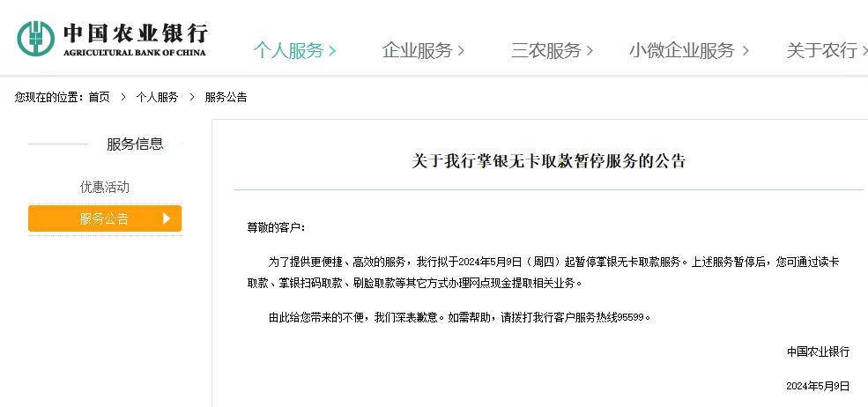The image size is (868, 407).
Task: Click the sentence 由此给您带来的不便
Action: coord(318,318)
